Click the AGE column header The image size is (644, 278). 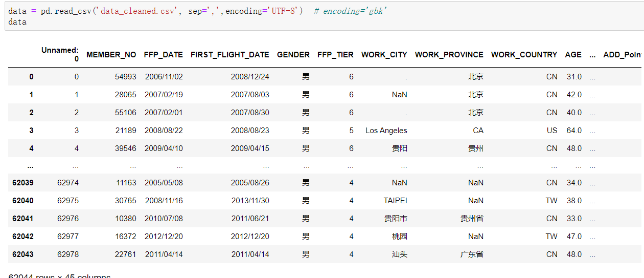point(573,55)
